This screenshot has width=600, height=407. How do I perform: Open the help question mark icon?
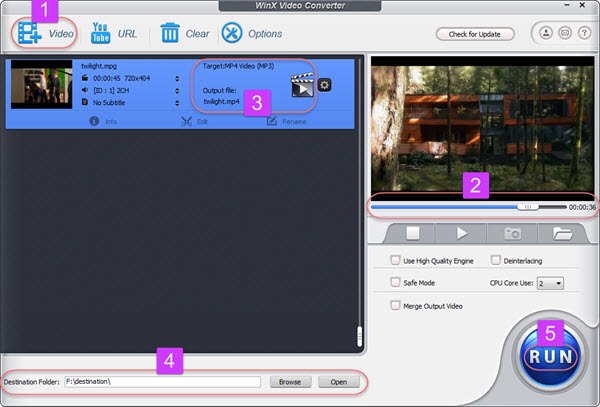point(584,33)
